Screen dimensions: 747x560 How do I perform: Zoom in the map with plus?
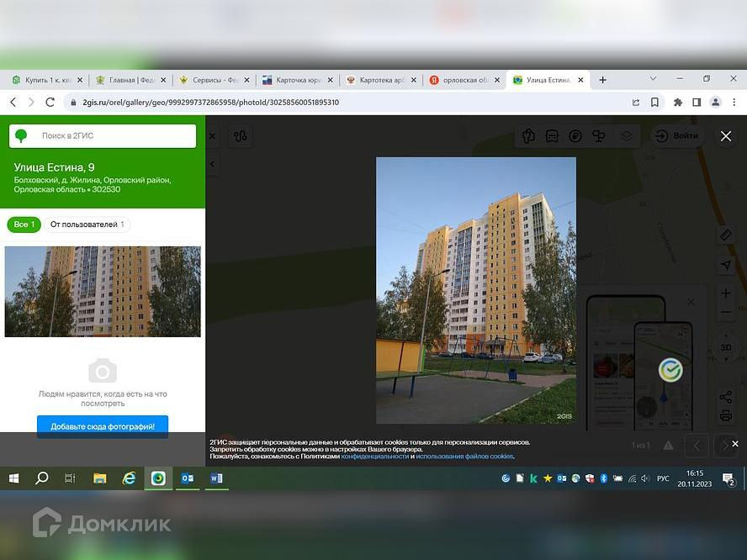pyautogui.click(x=726, y=293)
